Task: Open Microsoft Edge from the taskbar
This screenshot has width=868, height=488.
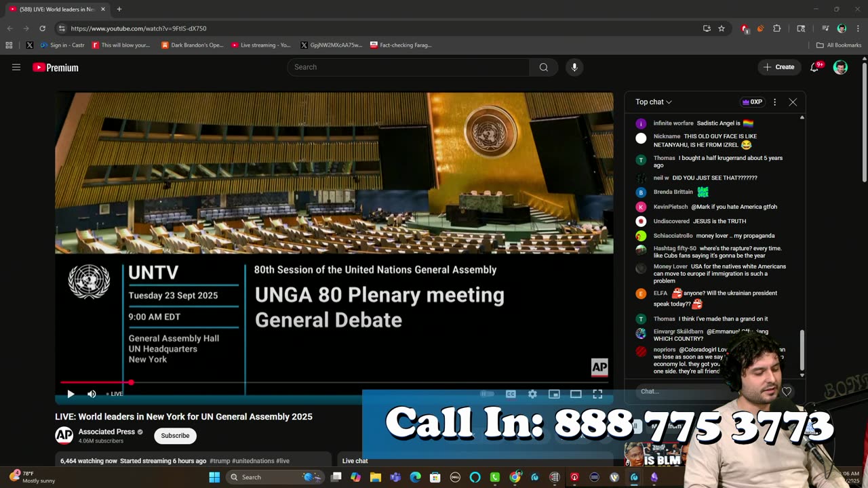Action: tap(416, 477)
